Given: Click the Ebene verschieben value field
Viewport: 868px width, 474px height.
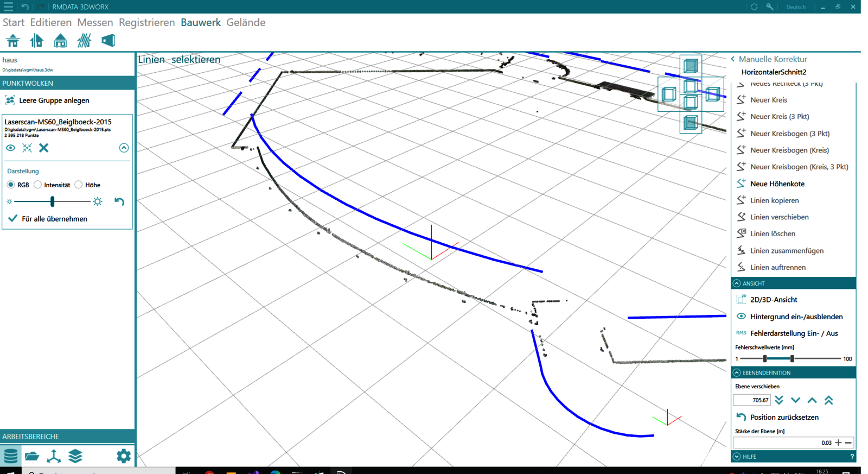Looking at the screenshot, I should [752, 400].
